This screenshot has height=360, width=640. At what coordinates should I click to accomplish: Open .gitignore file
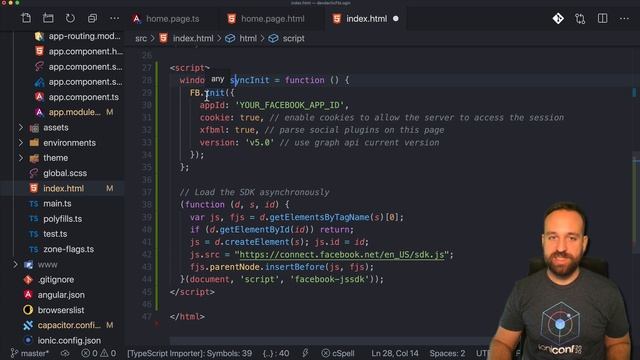pos(56,280)
